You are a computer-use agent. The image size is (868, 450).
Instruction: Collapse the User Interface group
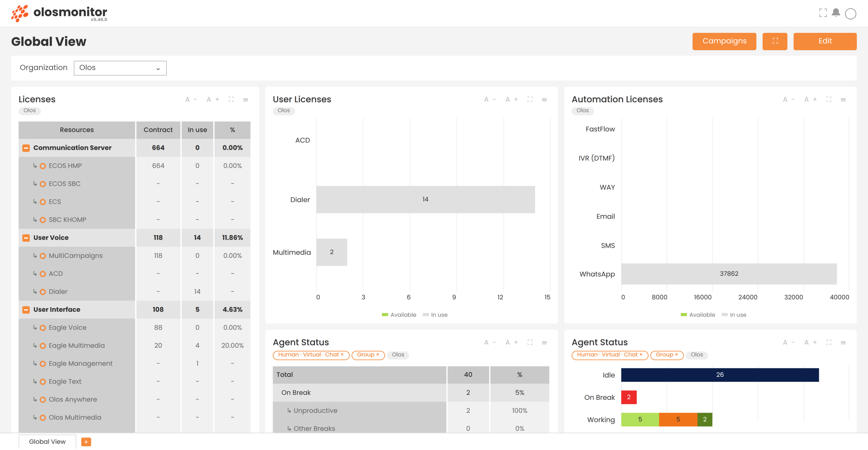[x=26, y=310]
